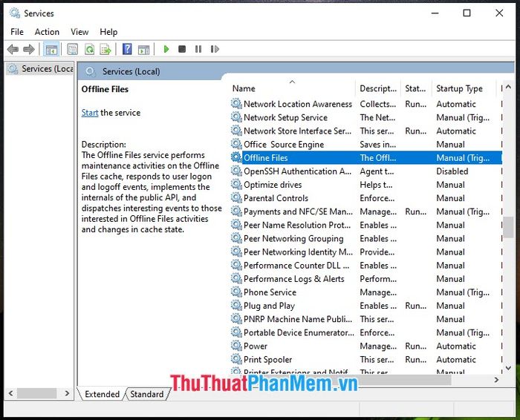Open the Action menu

47,32
